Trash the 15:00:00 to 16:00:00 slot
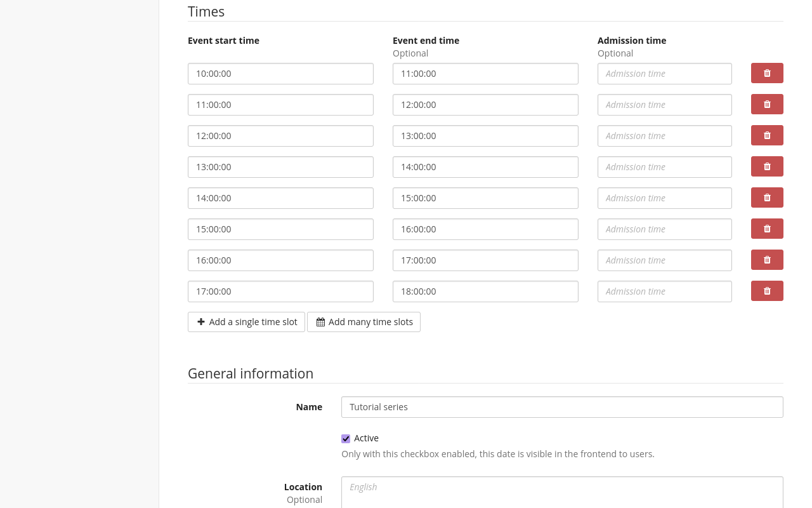812x508 pixels. click(x=767, y=229)
